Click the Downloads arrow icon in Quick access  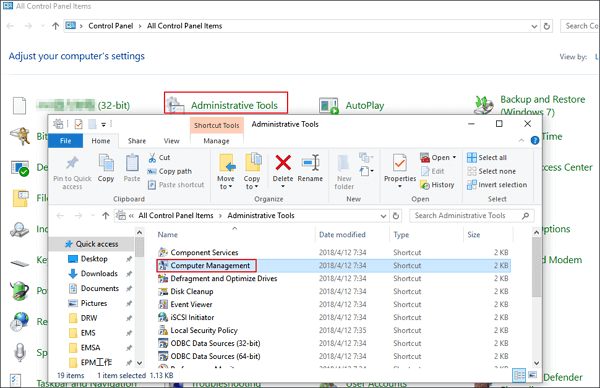(x=73, y=274)
